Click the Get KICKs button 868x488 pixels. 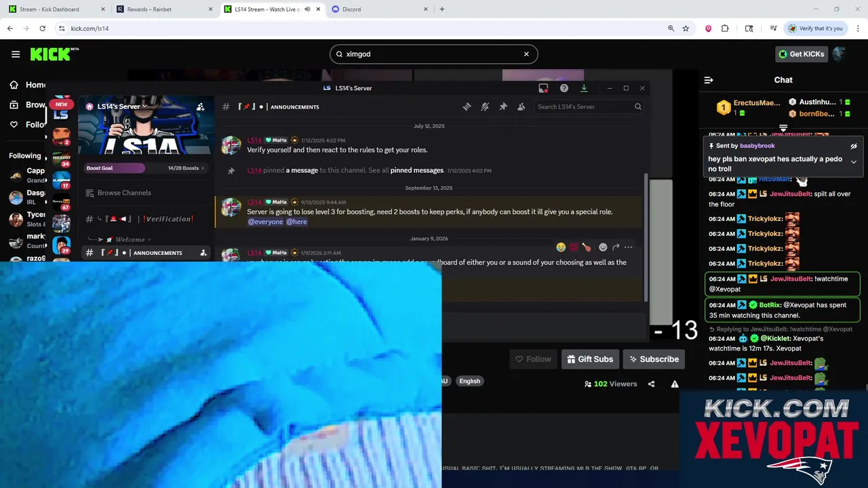802,54
